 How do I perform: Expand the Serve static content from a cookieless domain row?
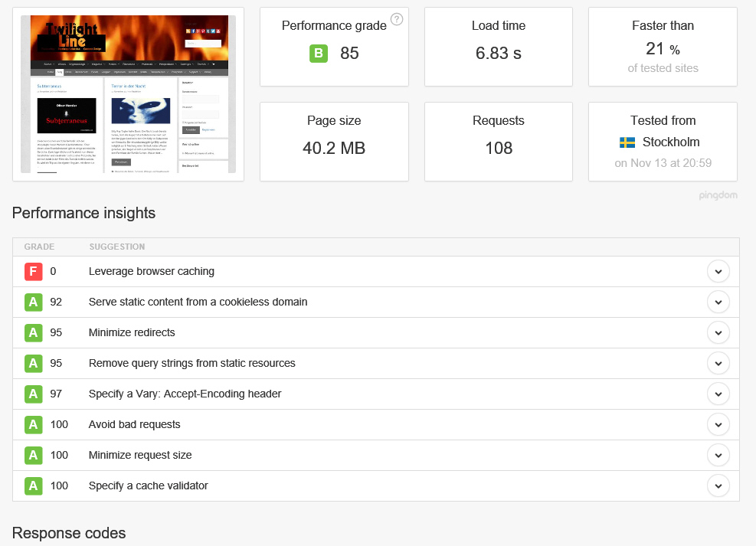click(718, 302)
